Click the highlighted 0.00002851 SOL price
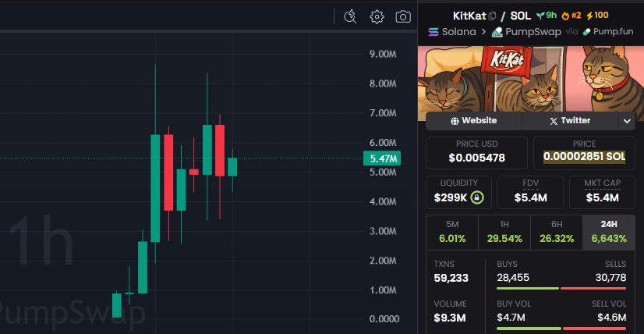This screenshot has height=334, width=644. 584,157
